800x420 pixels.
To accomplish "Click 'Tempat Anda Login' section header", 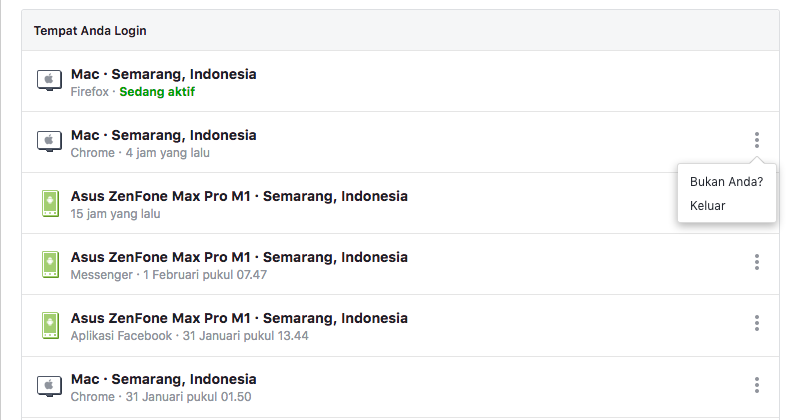I will (x=90, y=31).
